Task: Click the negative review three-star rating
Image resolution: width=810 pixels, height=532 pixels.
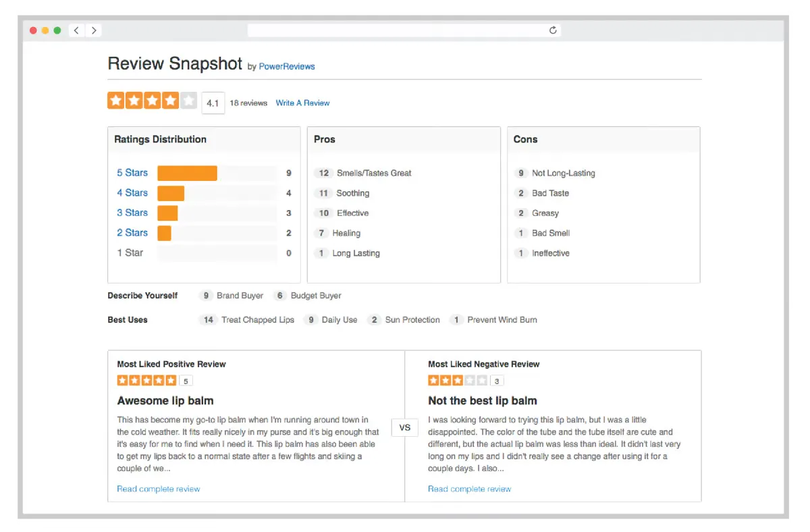Action: 458,381
